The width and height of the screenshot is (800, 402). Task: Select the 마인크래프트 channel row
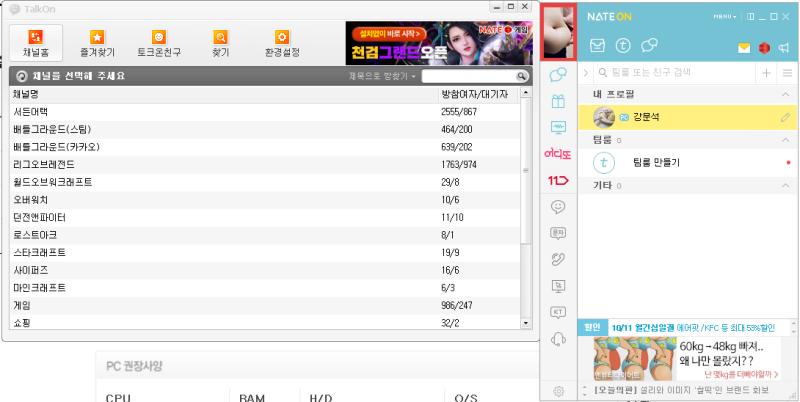[x=264, y=288]
